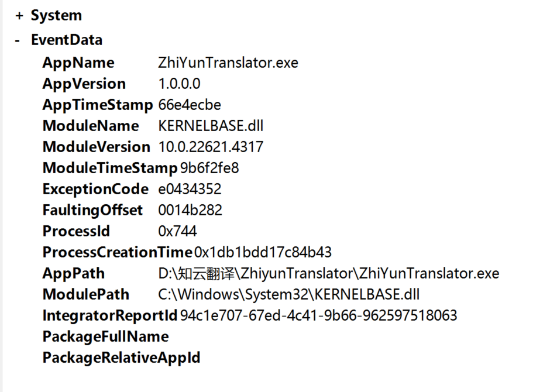The height and width of the screenshot is (392, 557).
Task: Click the FaultingOffset label
Action: (92, 210)
